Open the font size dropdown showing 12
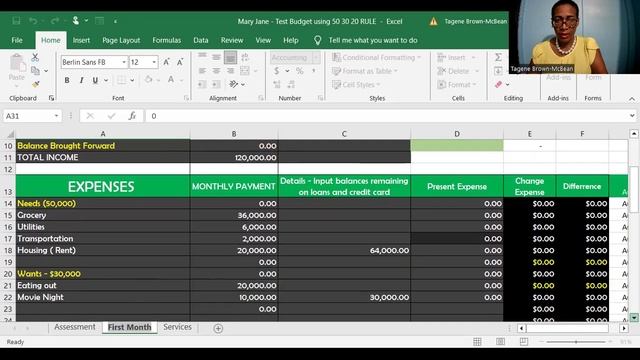The width and height of the screenshot is (640, 360). (x=154, y=62)
